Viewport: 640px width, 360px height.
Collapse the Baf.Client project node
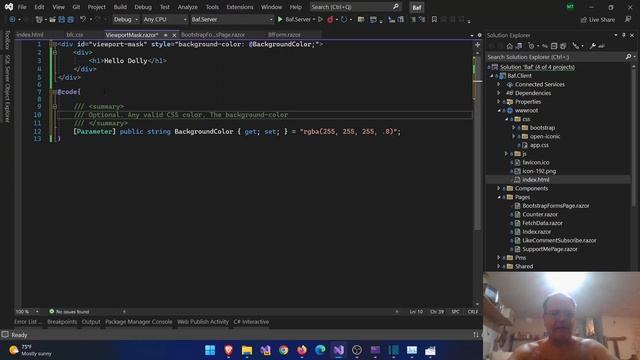491,76
